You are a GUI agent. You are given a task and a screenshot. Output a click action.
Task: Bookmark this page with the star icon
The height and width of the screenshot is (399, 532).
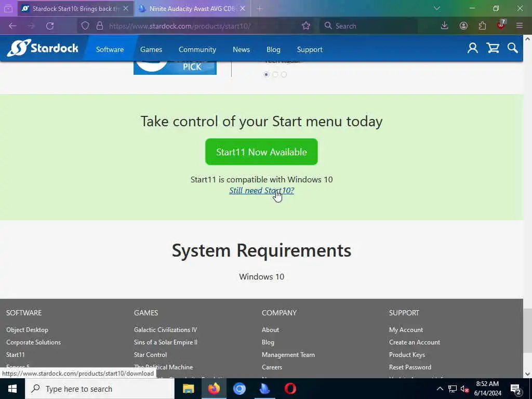point(306,26)
